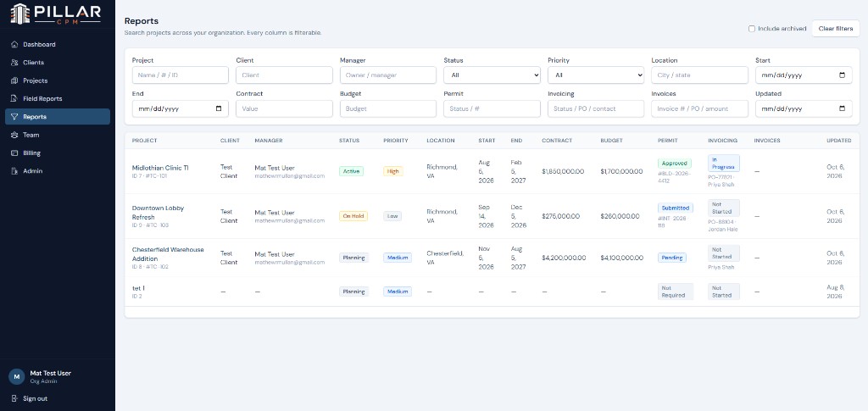Viewport: 868px width, 411px height.
Task: Click the Location city/state filter field
Action: point(699,75)
